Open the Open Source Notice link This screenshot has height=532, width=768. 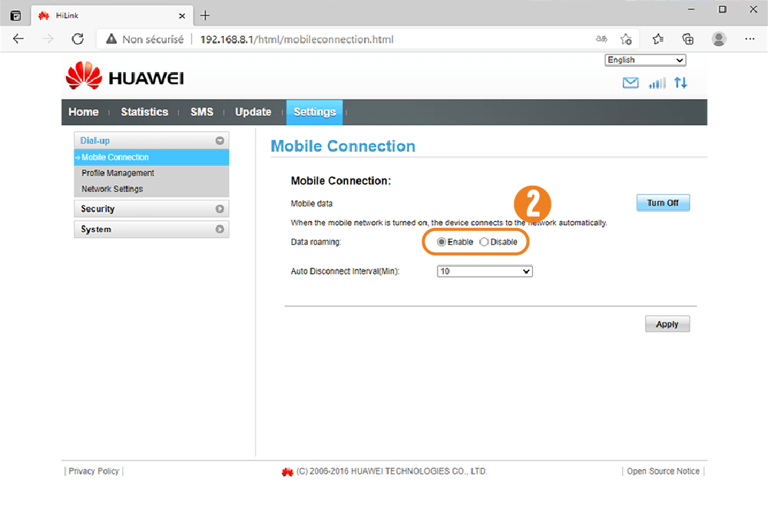pyautogui.click(x=664, y=471)
